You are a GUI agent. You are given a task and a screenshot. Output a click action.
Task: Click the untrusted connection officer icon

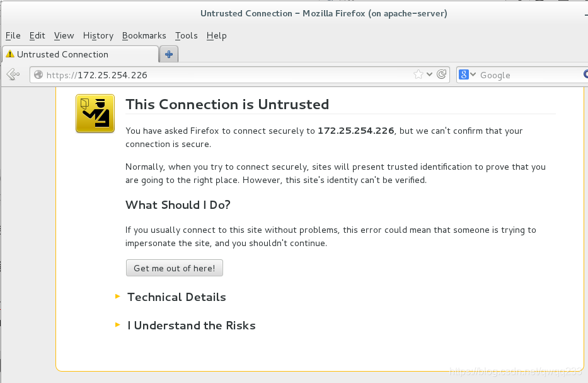(x=95, y=114)
